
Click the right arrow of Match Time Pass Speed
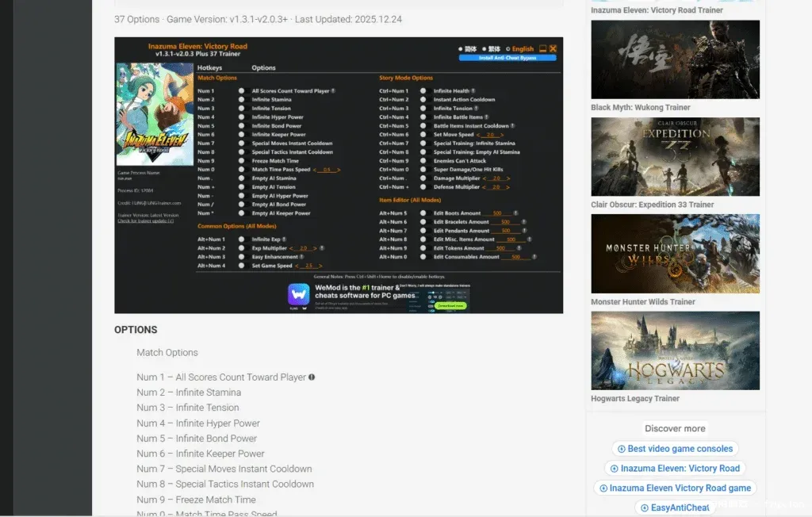point(339,170)
